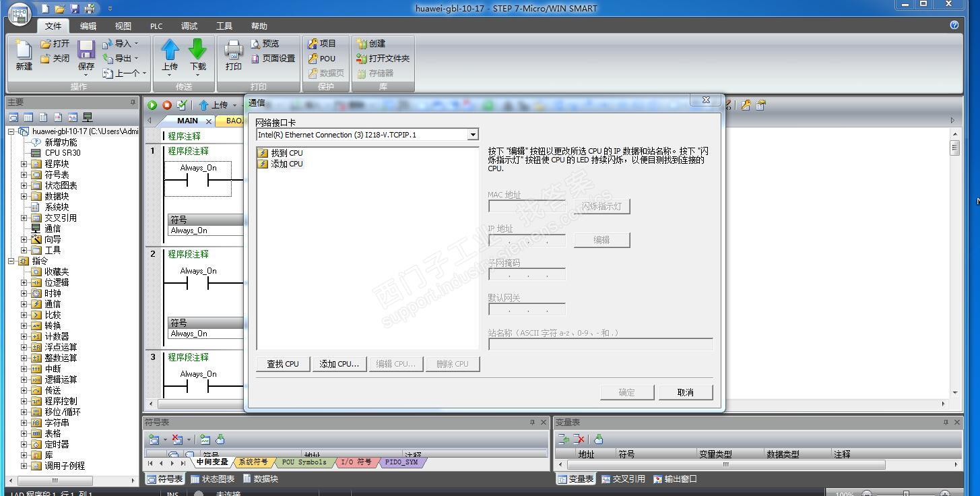
Task: Open library folder (打开文件夹)
Action: click(x=383, y=58)
